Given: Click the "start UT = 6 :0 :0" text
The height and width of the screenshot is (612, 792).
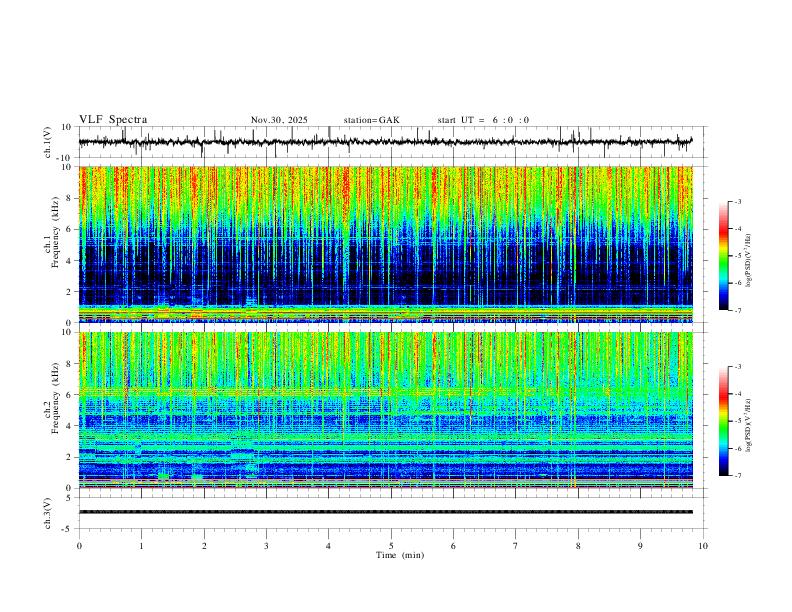Looking at the screenshot, I should tap(483, 120).
